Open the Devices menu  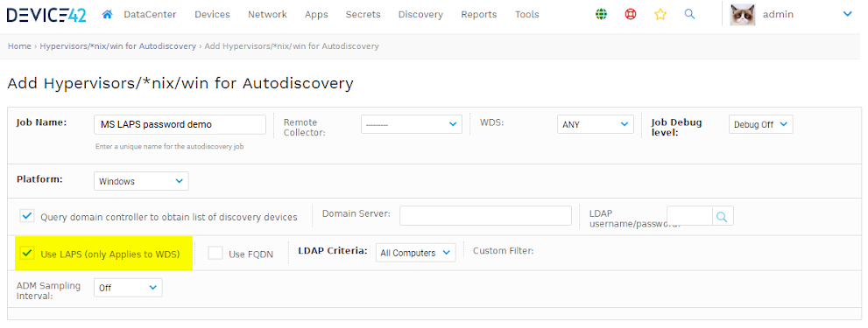pyautogui.click(x=212, y=15)
